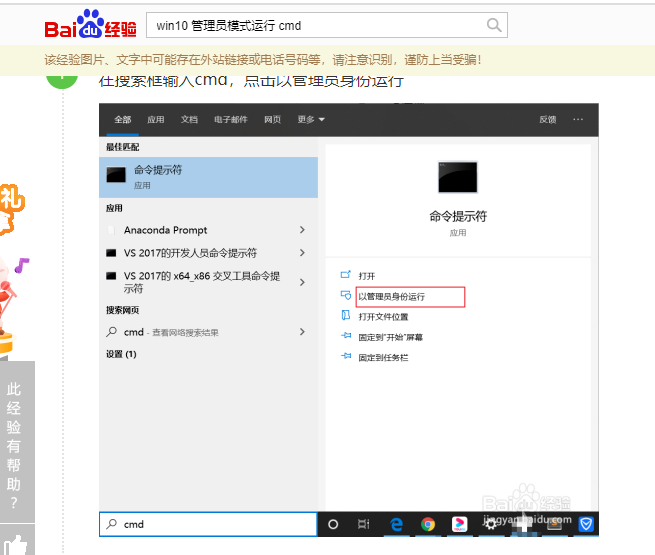Click the thumbs-up icon in left sidebar
Viewport: 655px width, 555px height.
pos(15,545)
